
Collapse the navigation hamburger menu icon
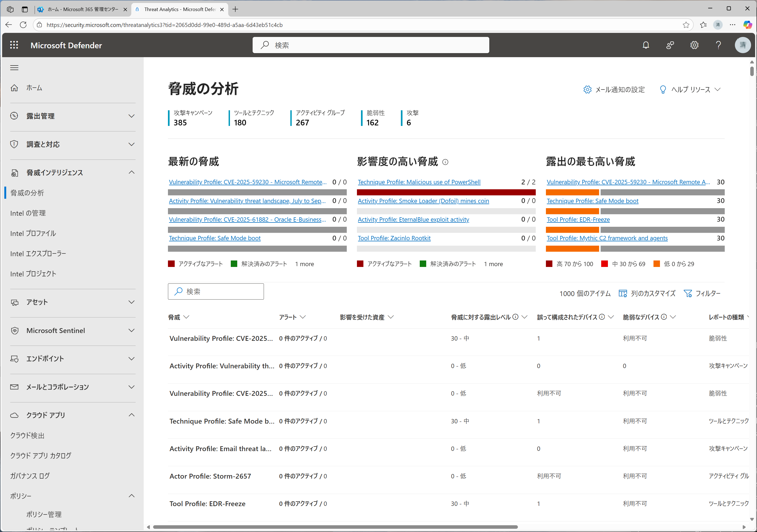click(x=14, y=68)
